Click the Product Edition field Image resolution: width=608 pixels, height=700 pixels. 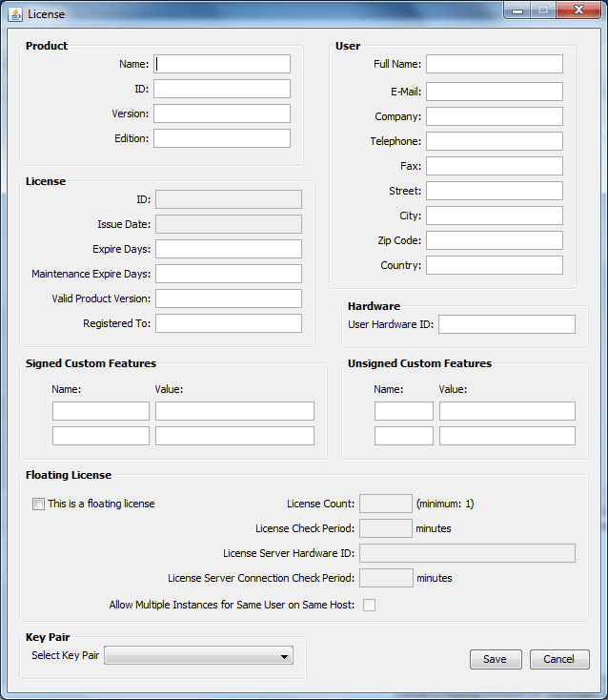(222, 138)
